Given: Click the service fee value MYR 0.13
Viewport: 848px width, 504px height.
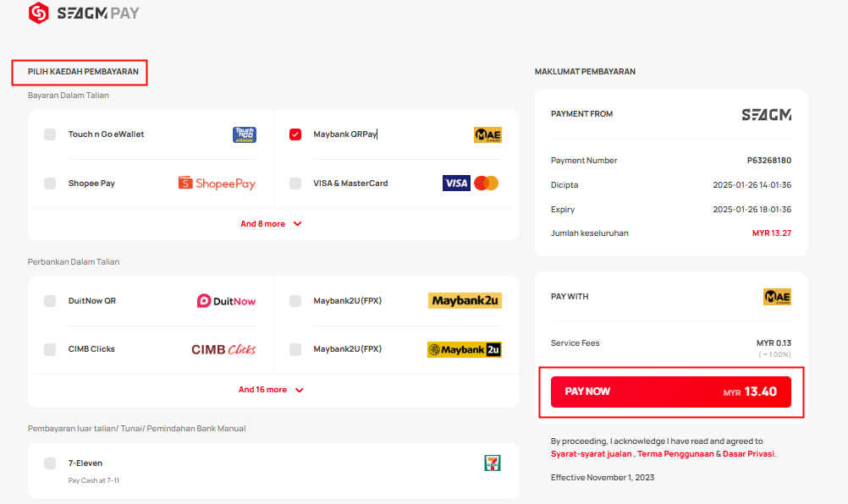Looking at the screenshot, I should point(774,343).
